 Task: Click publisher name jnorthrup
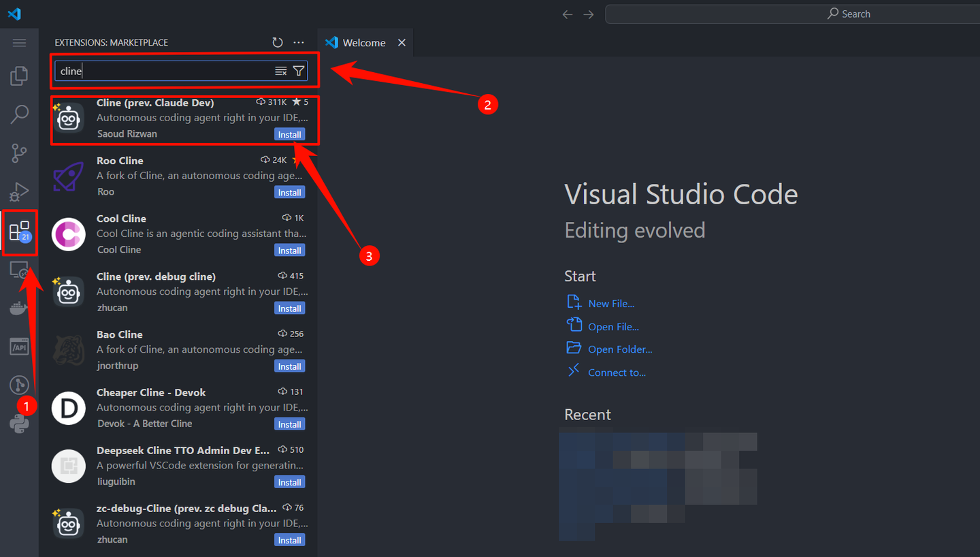pyautogui.click(x=118, y=366)
